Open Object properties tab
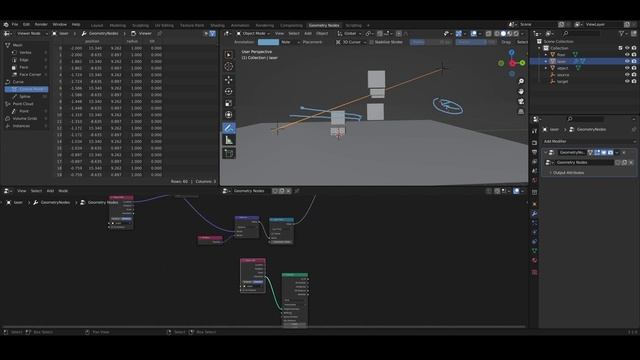The image size is (640, 360). (534, 204)
